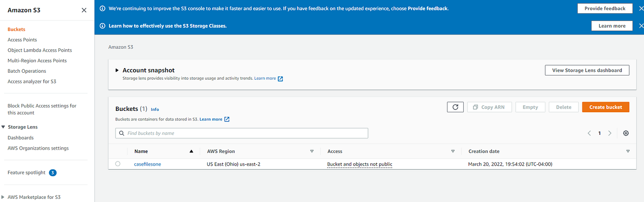This screenshot has width=644, height=202.
Task: Click the refresh buckets icon button
Action: [x=455, y=107]
